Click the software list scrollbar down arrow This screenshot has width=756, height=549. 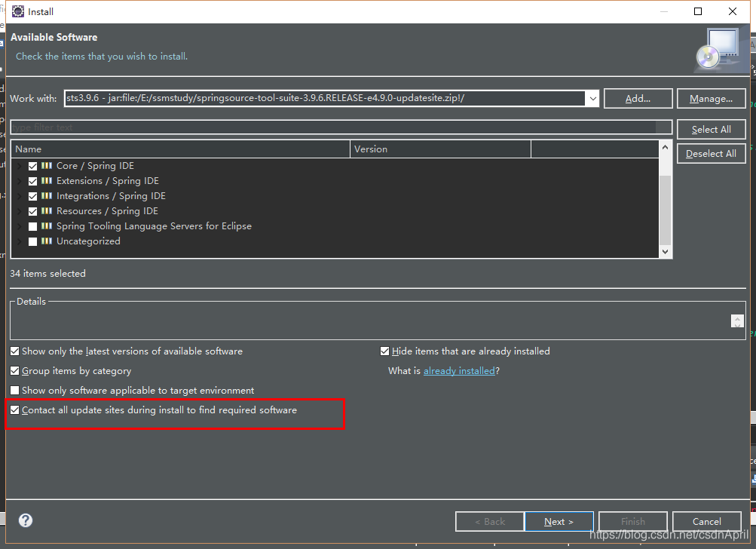click(666, 251)
